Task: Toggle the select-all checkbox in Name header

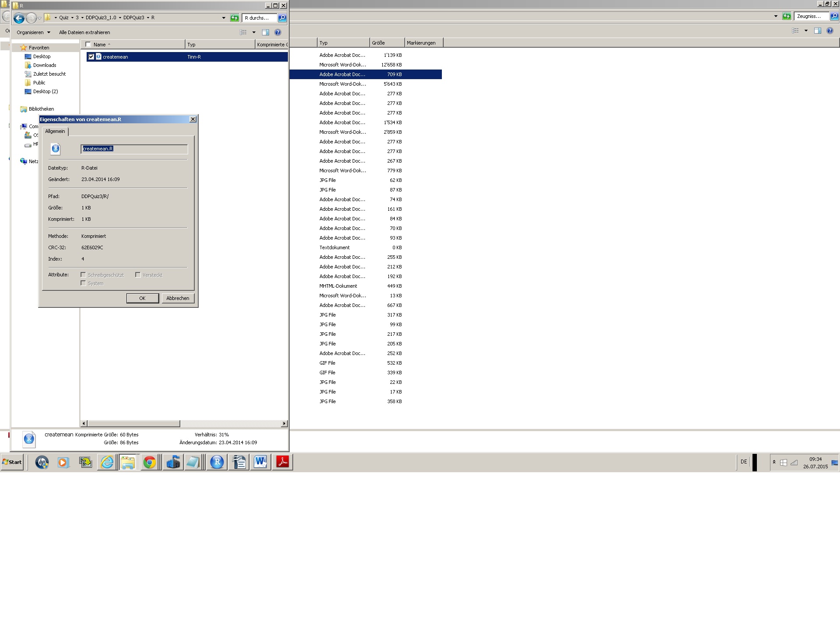Action: pos(88,45)
